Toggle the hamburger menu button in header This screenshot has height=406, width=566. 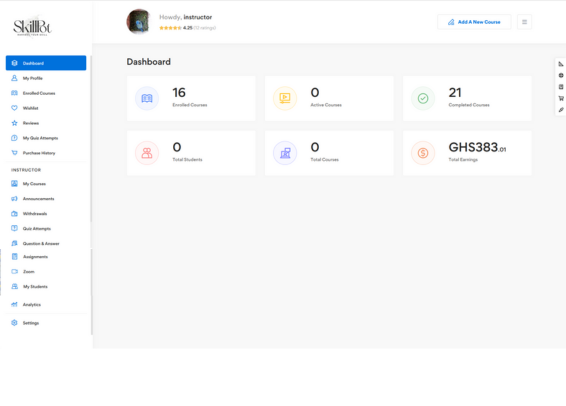524,22
